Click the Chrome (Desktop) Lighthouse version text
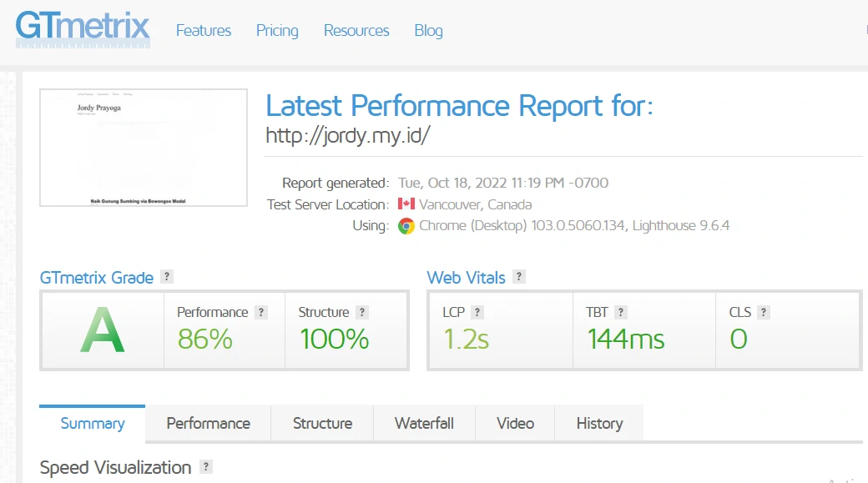Viewport: 868px width, 483px height. coord(574,226)
